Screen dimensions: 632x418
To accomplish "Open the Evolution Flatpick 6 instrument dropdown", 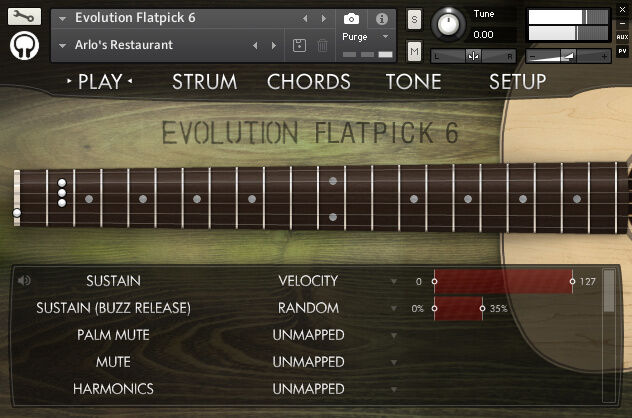I will 62,19.
